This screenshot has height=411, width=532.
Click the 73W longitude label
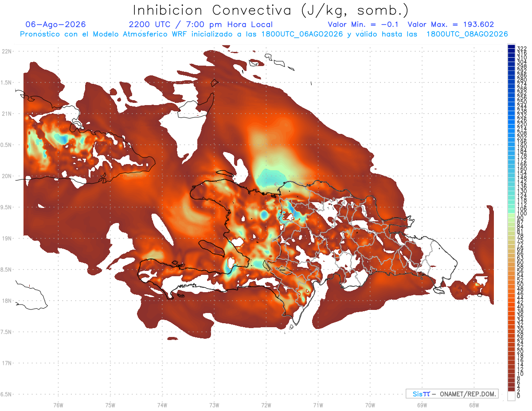[x=214, y=405]
